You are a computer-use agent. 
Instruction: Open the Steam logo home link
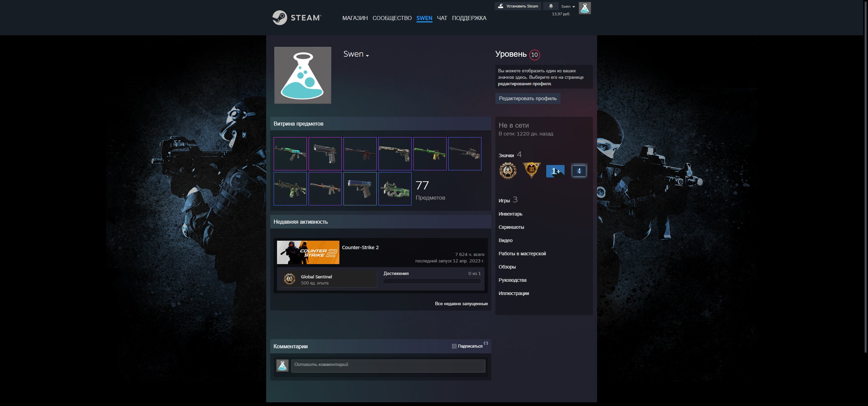coord(297,18)
